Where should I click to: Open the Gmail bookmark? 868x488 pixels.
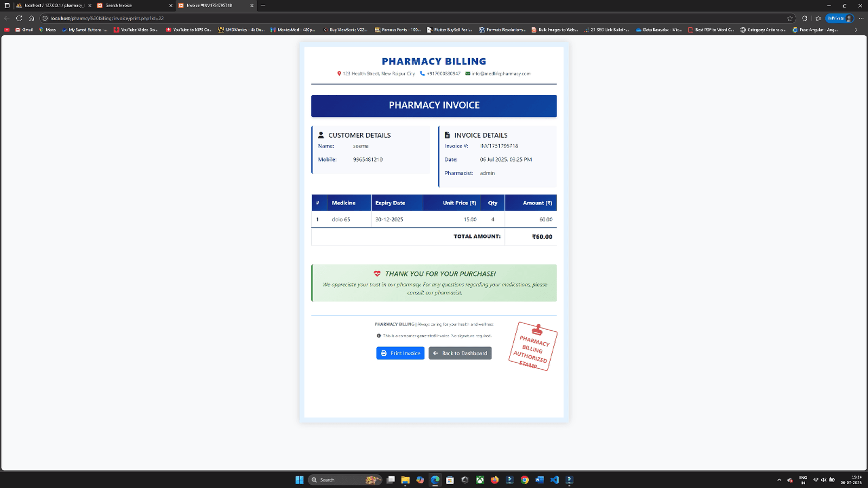point(24,30)
